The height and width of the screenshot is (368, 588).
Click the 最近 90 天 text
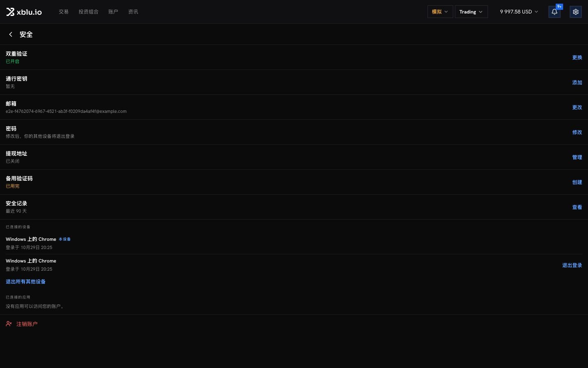pos(16,211)
